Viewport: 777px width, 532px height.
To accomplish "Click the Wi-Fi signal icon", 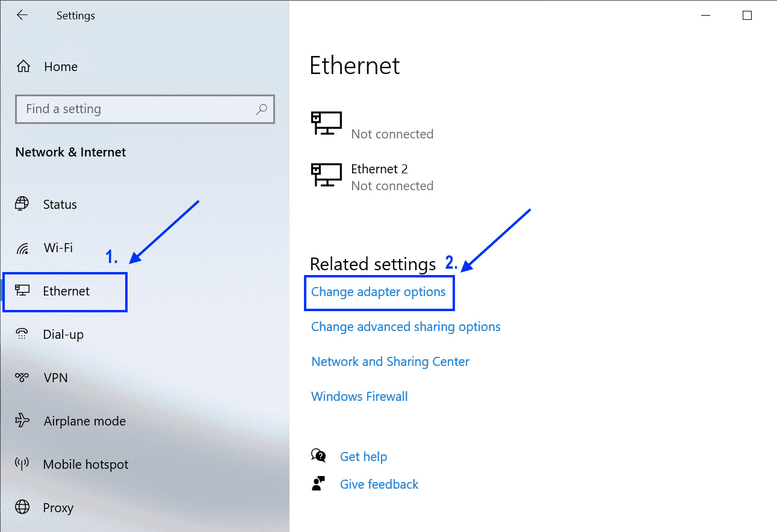I will click(22, 247).
